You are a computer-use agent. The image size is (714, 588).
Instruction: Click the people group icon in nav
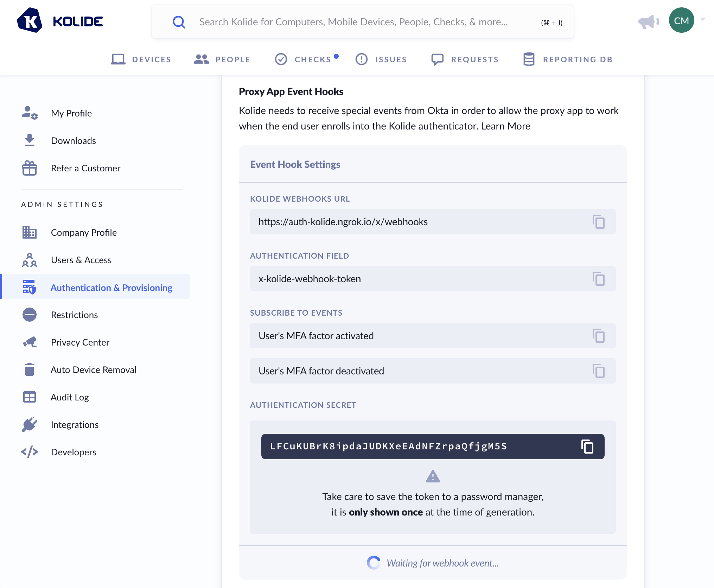point(201,59)
